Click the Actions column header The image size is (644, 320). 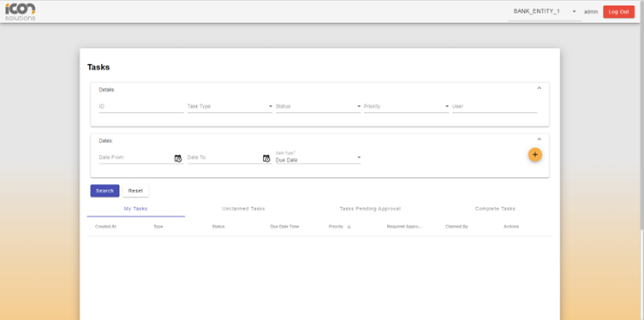point(511,227)
